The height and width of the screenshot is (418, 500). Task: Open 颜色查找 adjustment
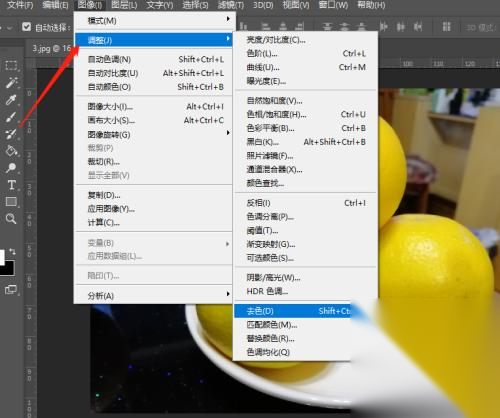tap(306, 183)
